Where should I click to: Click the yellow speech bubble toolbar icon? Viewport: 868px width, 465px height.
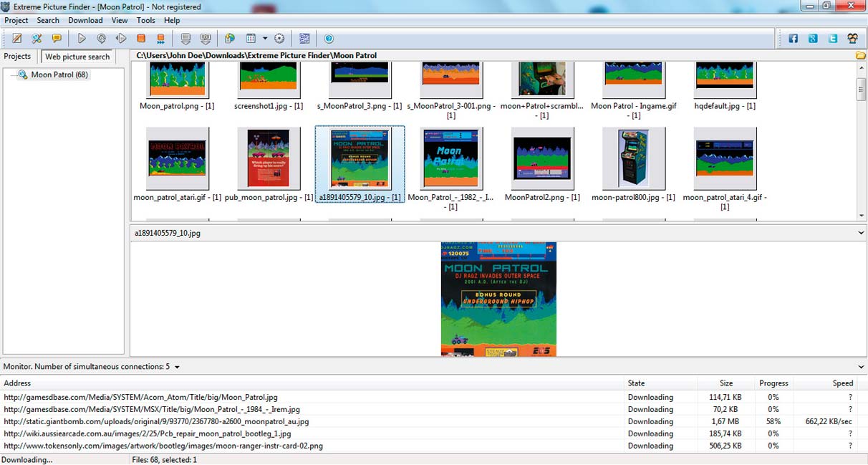point(57,39)
